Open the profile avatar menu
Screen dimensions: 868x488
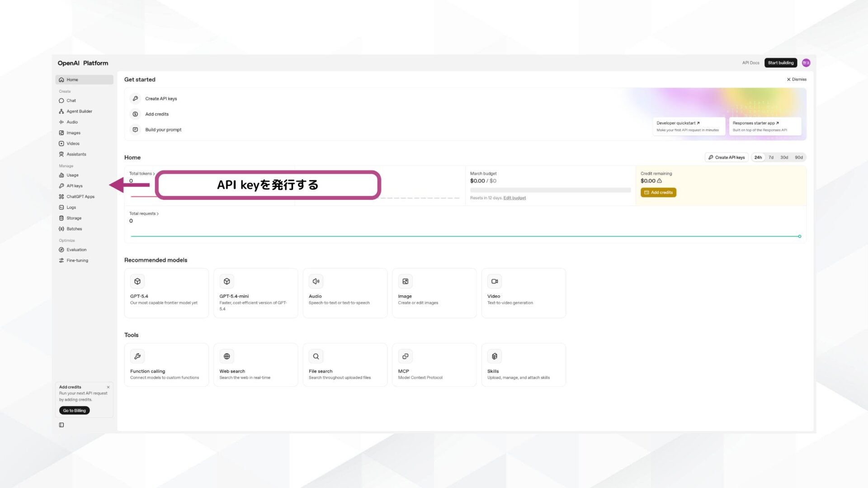pyautogui.click(x=807, y=63)
